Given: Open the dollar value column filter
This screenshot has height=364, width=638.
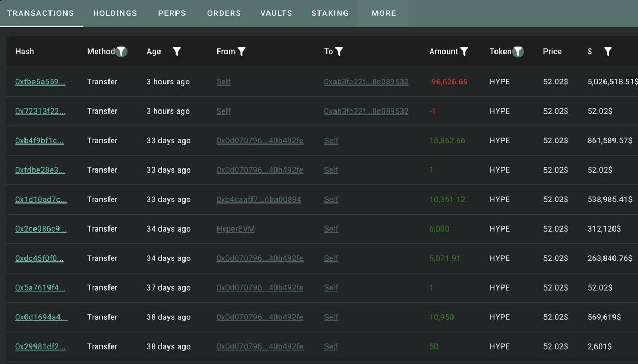Looking at the screenshot, I should (x=608, y=52).
